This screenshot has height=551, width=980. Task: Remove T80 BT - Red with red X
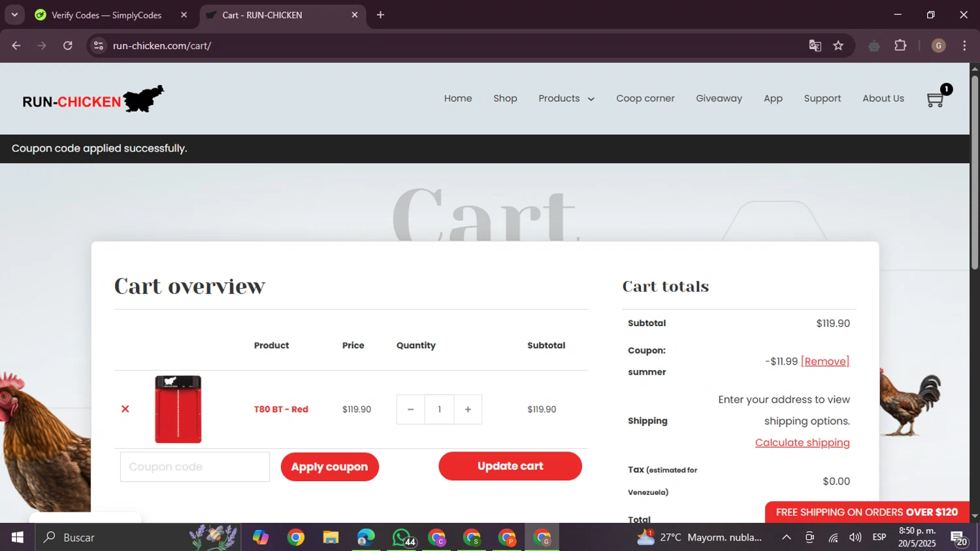pyautogui.click(x=125, y=409)
